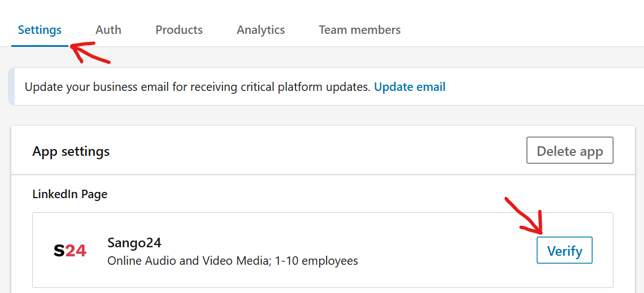Screen dimensions: 644x293
Task: Click 'Online Audio and Video Media; 1-10 employees' text
Action: (x=233, y=261)
